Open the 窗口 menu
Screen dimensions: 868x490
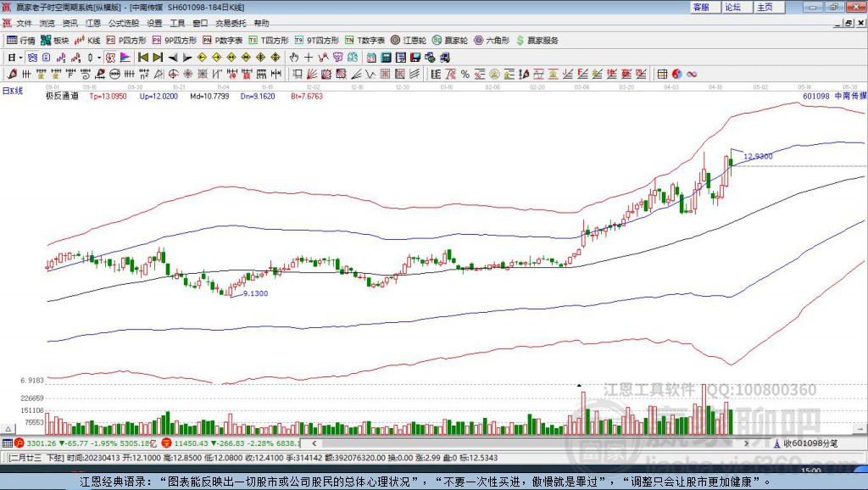click(200, 23)
